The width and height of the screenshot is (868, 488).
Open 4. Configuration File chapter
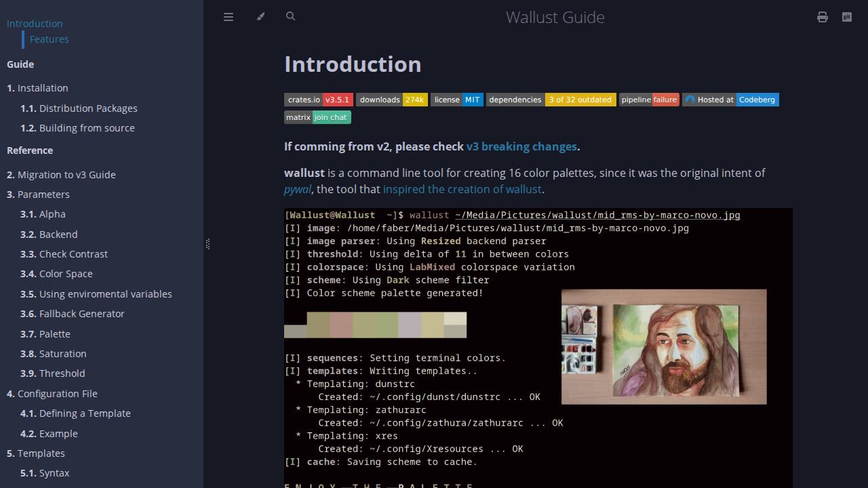pos(52,394)
